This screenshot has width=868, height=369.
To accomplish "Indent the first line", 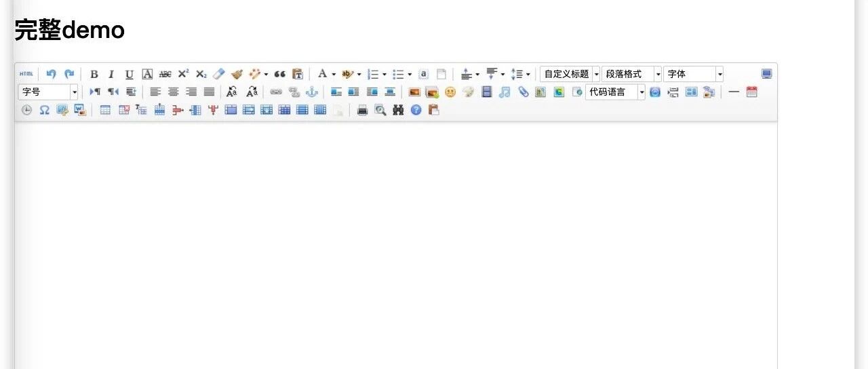I will point(131,92).
